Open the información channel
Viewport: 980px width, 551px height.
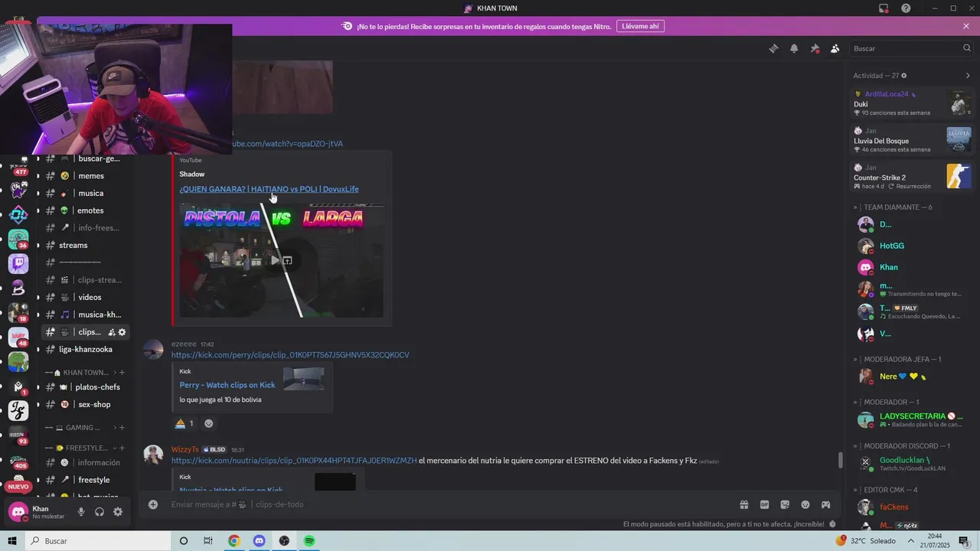(84, 462)
